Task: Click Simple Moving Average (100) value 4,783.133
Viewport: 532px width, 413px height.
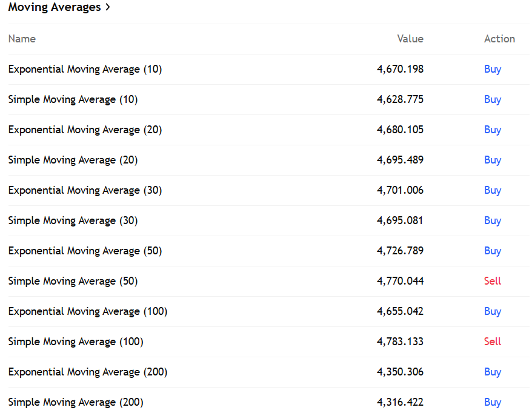Action: (x=400, y=342)
